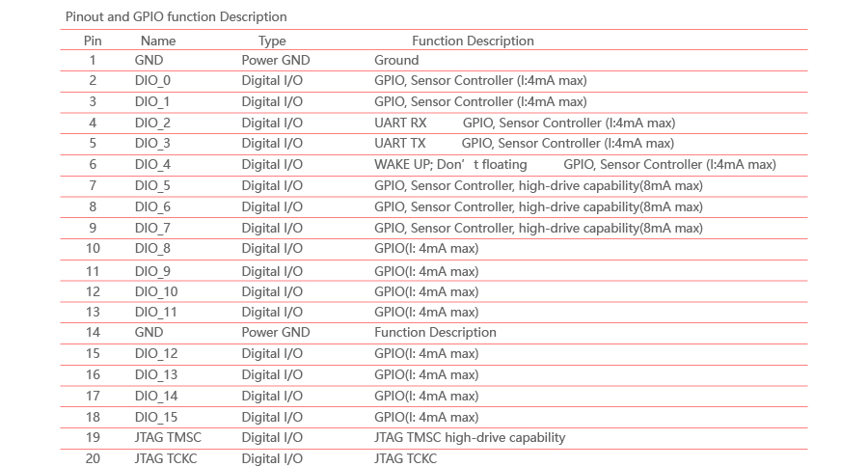Click the 'Type' column header
The height and width of the screenshot is (467, 868).
[x=272, y=41]
